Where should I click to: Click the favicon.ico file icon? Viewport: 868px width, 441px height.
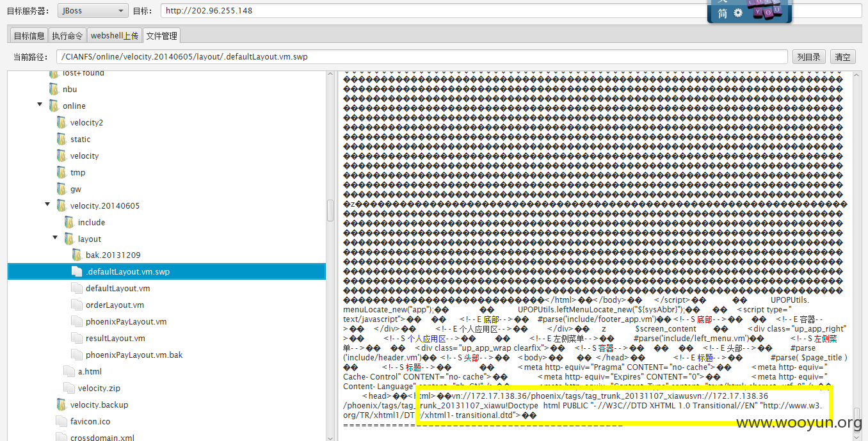coord(61,421)
